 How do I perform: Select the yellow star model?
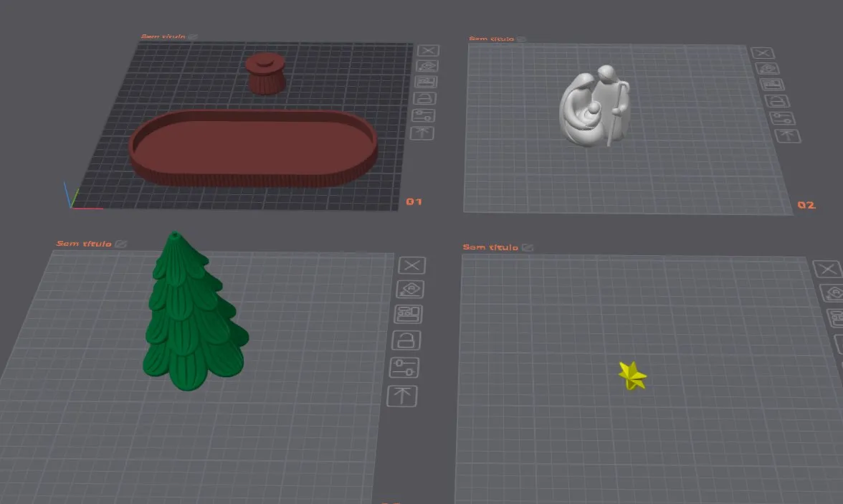click(x=632, y=376)
